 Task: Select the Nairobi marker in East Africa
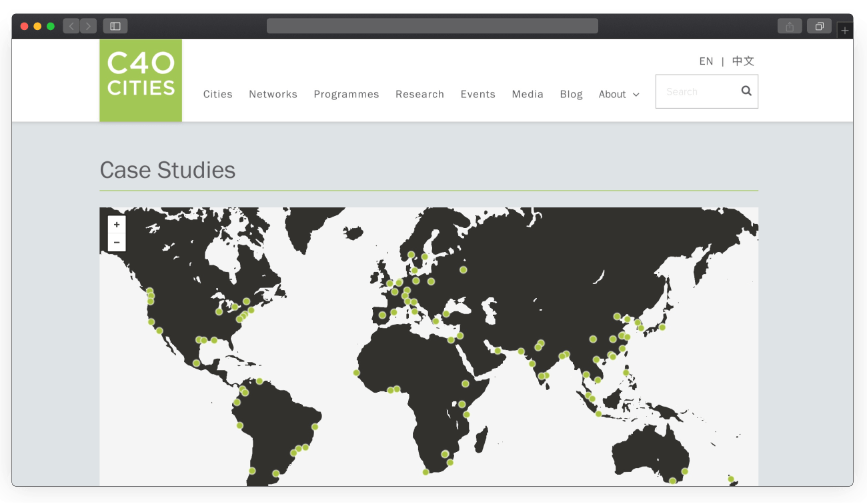(x=462, y=404)
